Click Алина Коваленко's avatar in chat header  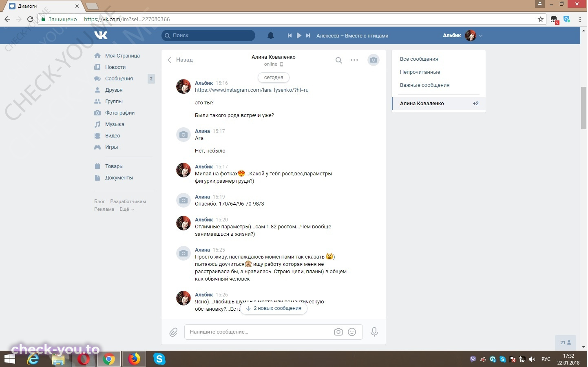[374, 60]
